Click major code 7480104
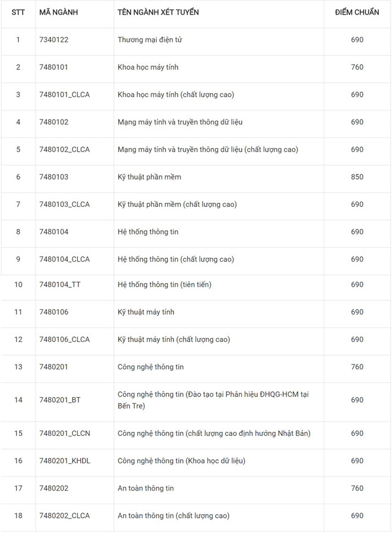Screen dimensions: 392x534 (53, 231)
